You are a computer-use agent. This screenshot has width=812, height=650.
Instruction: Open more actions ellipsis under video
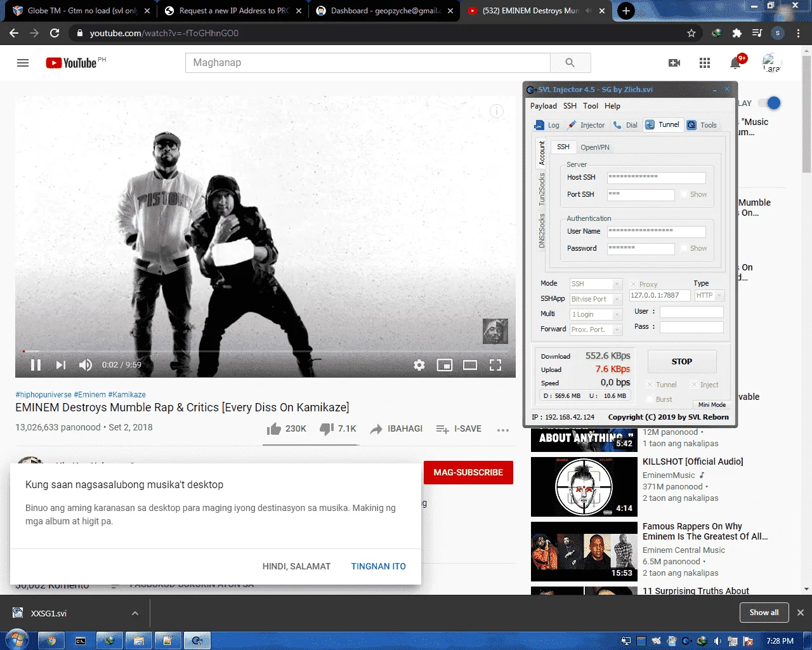click(x=503, y=430)
